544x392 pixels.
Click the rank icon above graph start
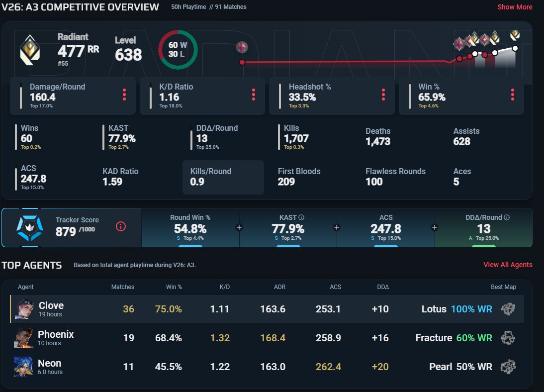coord(242,47)
